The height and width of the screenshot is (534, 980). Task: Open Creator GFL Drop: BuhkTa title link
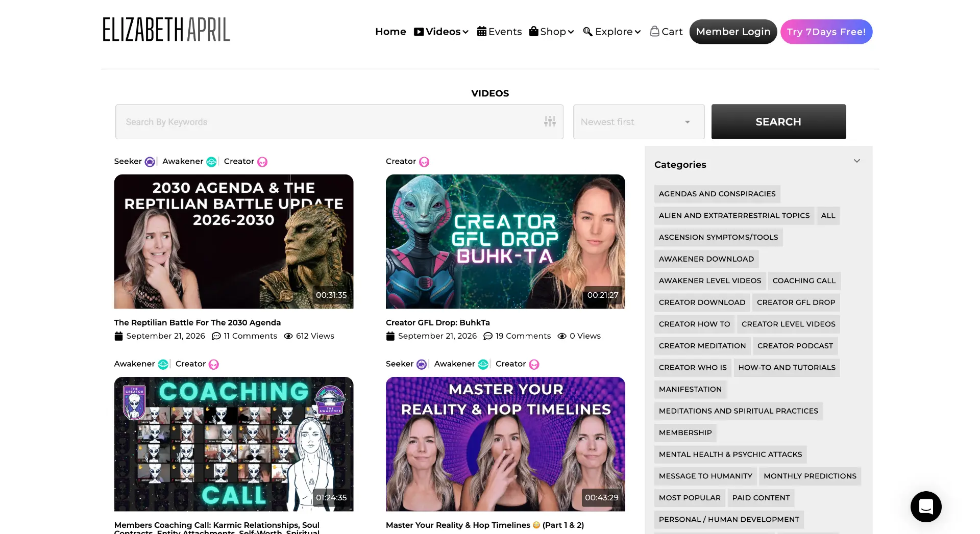[x=438, y=323]
